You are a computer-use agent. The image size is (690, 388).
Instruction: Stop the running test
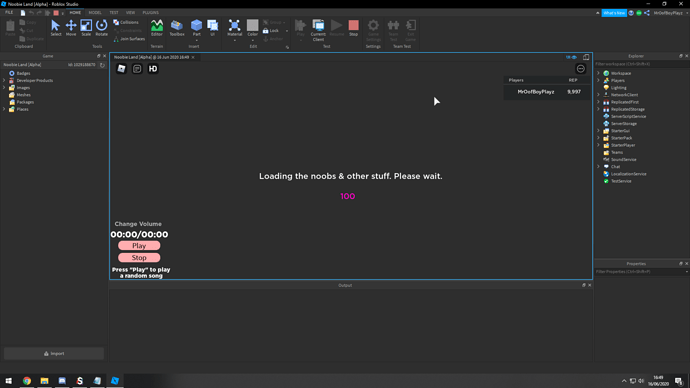point(353,28)
